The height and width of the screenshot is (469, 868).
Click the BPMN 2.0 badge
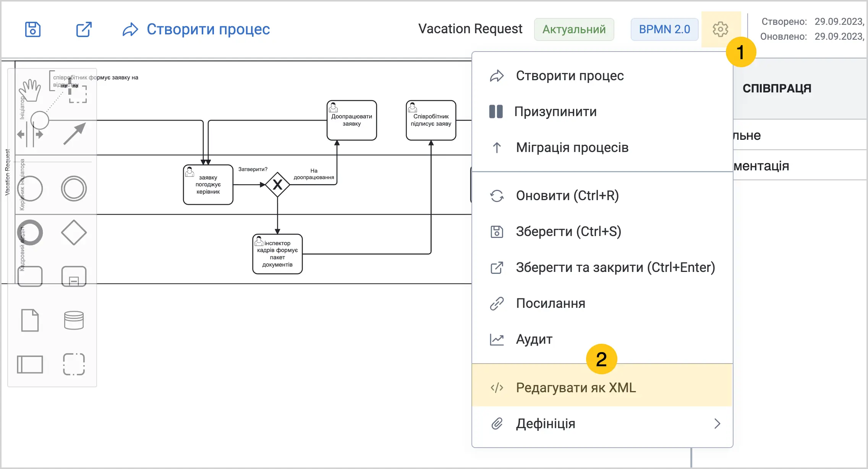664,29
